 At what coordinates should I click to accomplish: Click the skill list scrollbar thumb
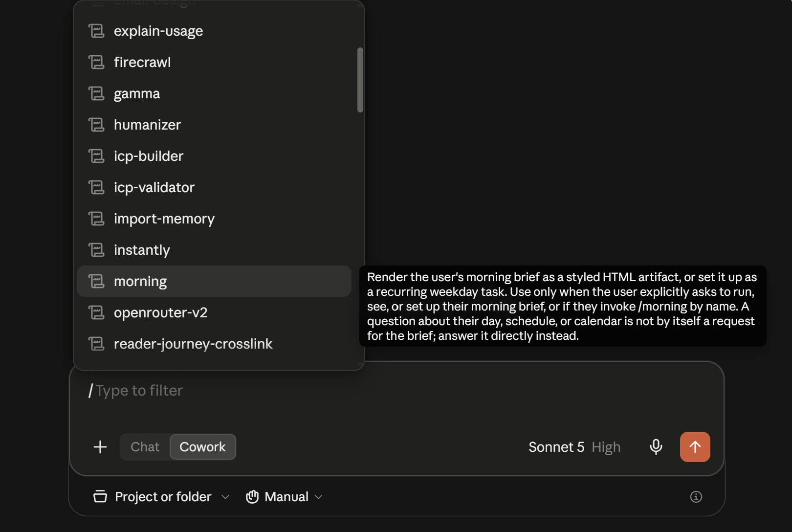coord(360,80)
